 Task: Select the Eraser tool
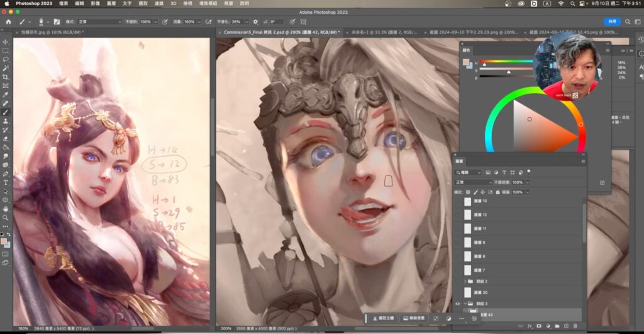[6, 138]
